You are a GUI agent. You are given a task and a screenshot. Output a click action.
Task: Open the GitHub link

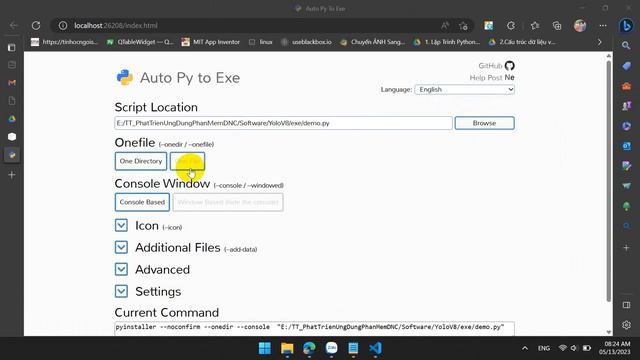pos(490,66)
